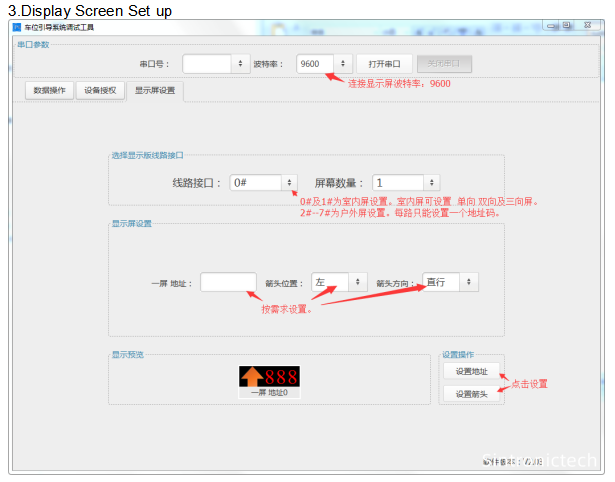Click the greyed-out 关闭串口 button
The width and height of the screenshot is (615, 482).
pyautogui.click(x=443, y=63)
